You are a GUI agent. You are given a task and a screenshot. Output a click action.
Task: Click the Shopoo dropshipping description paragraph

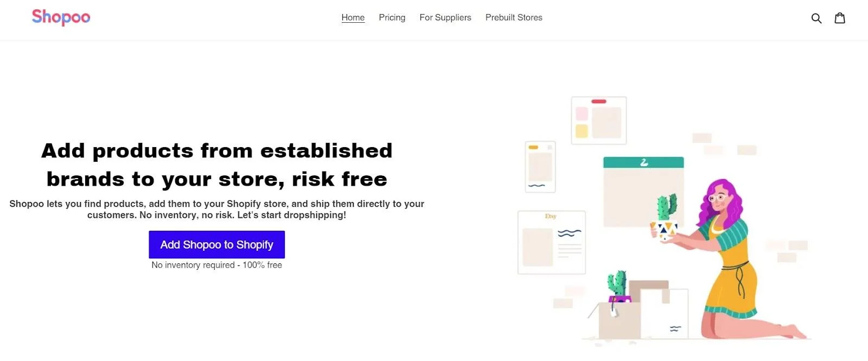point(216,209)
